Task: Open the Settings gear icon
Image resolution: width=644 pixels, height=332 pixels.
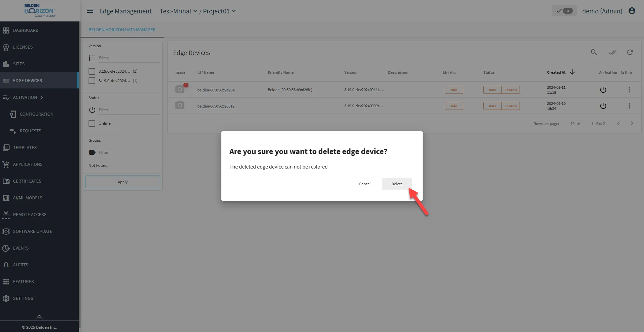Action: 6,298
